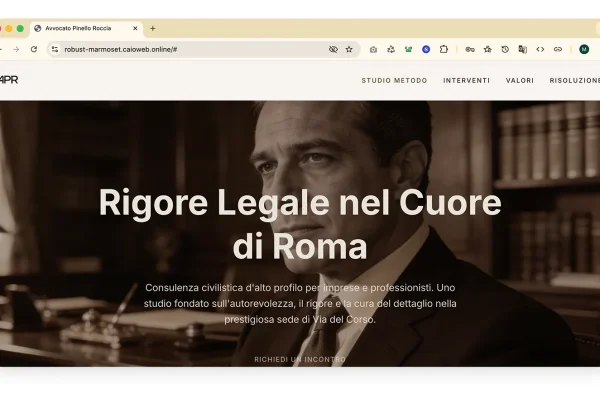Click the recycle arrows extension icon
This screenshot has height=403, width=600.
click(x=391, y=49)
